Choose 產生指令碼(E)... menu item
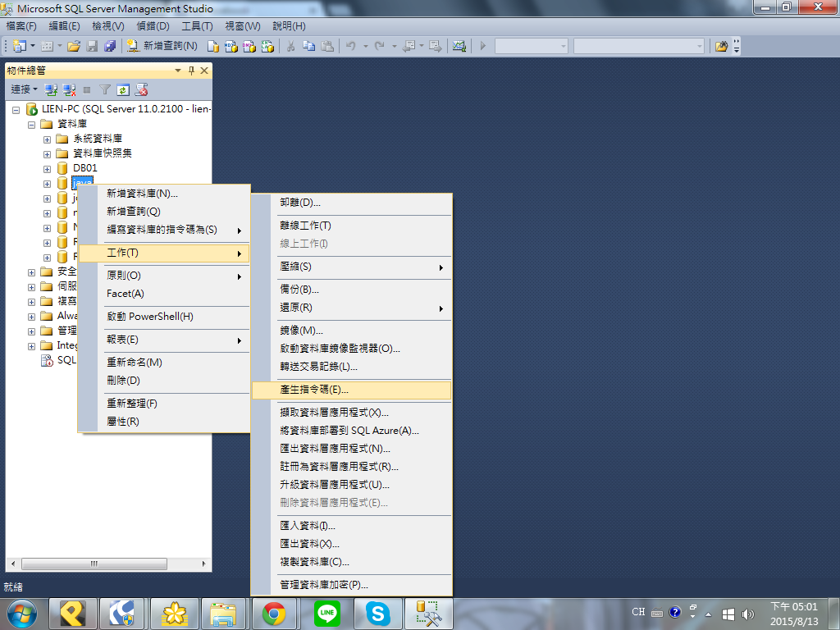Viewport: 840px width, 630px height. point(351,390)
